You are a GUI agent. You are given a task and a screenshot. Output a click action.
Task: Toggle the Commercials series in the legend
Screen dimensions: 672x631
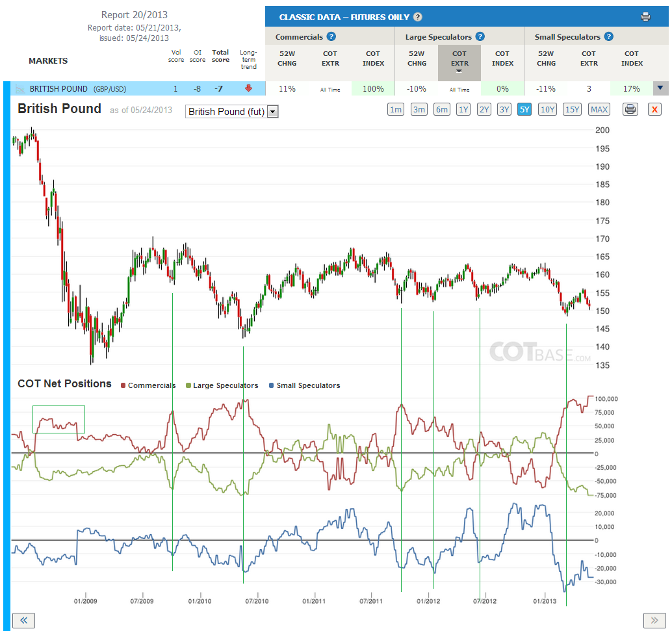tap(148, 385)
